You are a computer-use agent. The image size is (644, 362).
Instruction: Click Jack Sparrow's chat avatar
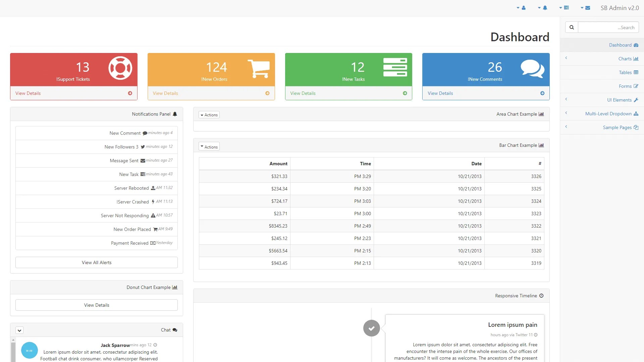pos(30,350)
